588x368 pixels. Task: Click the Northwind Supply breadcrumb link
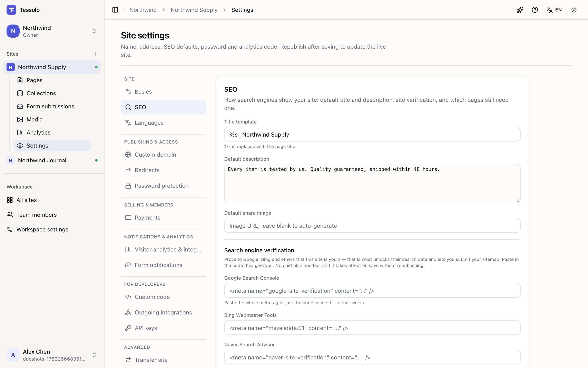[194, 10]
